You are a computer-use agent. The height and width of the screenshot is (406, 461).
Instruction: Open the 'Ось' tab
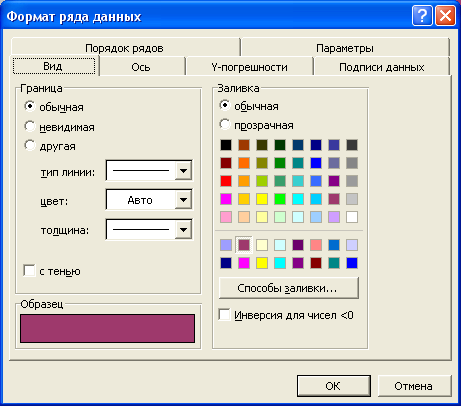tap(141, 67)
